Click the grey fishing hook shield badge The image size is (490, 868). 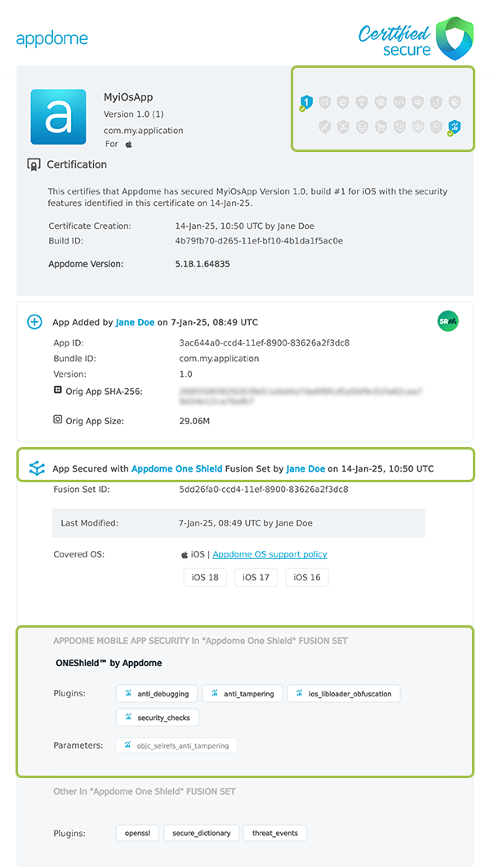[x=436, y=102]
